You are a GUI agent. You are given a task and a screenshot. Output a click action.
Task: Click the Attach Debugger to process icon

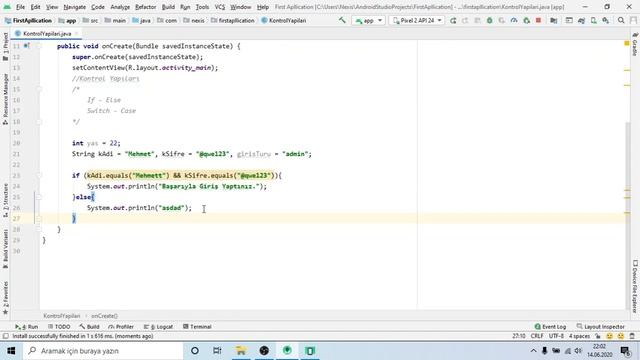pyautogui.click(x=527, y=20)
